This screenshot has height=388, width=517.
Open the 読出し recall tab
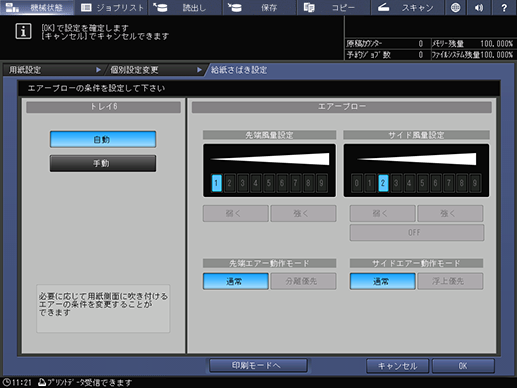[185, 7]
